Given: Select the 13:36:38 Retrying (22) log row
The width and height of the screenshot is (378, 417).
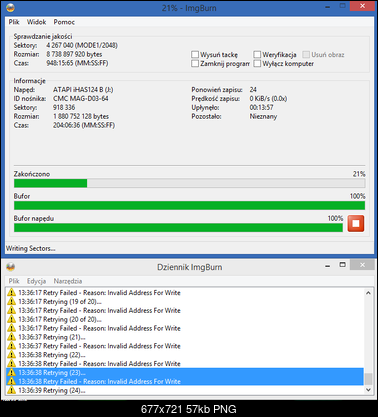Looking at the screenshot, I should tap(185, 355).
